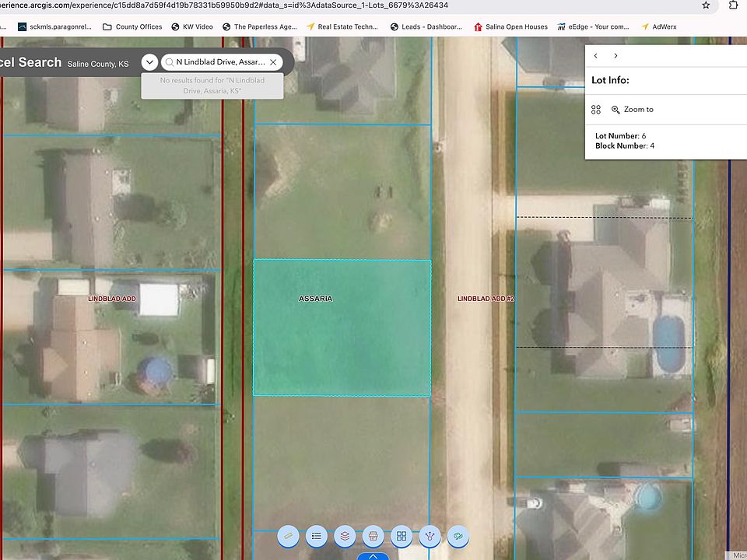Click the search magnifier icon
747x560 pixels.
(x=169, y=62)
